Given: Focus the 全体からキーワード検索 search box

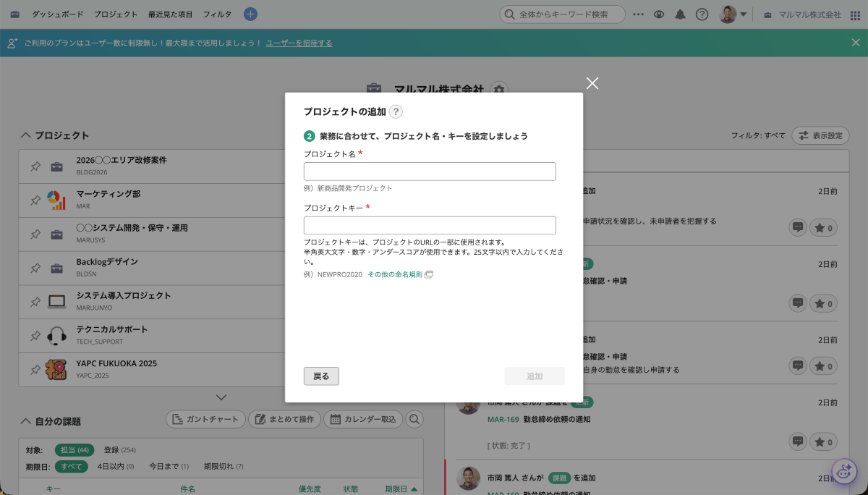Looking at the screenshot, I should coord(562,14).
